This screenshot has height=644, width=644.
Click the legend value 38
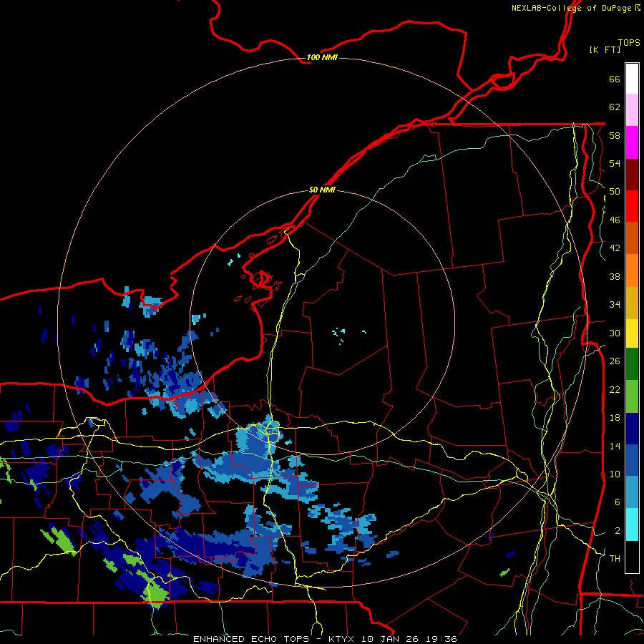tap(615, 276)
